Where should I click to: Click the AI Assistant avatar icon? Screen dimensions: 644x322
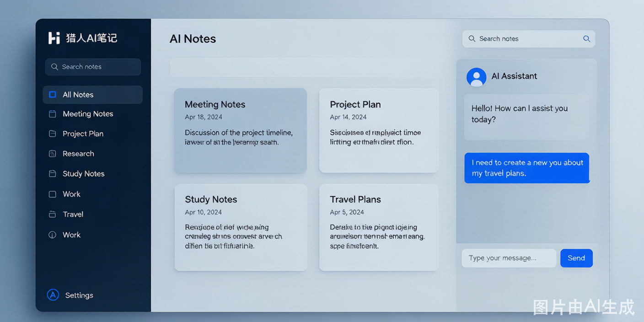[x=476, y=77]
